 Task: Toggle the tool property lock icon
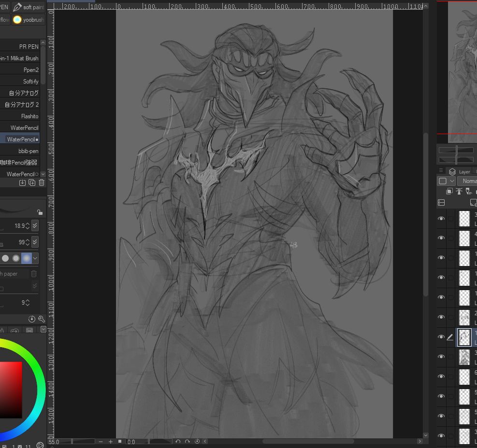coord(40,212)
